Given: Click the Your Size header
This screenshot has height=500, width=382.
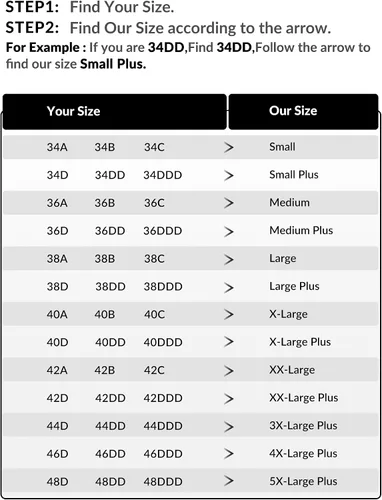Looking at the screenshot, I should 73,111.
